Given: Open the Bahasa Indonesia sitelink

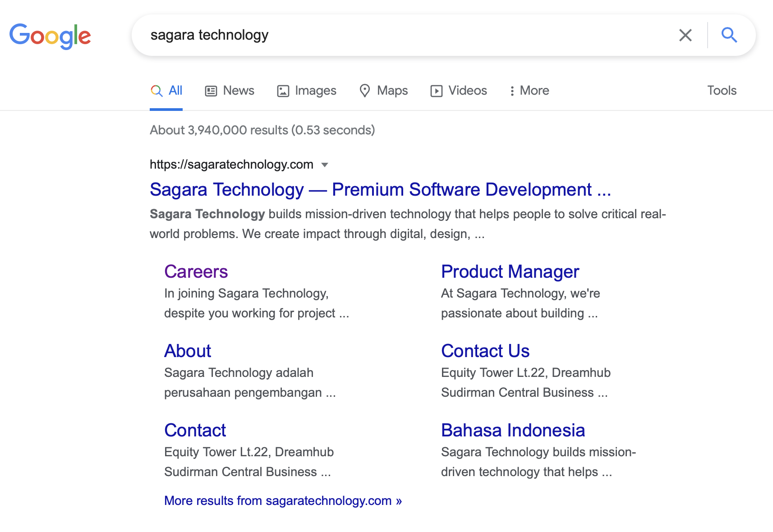Looking at the screenshot, I should pyautogui.click(x=513, y=430).
